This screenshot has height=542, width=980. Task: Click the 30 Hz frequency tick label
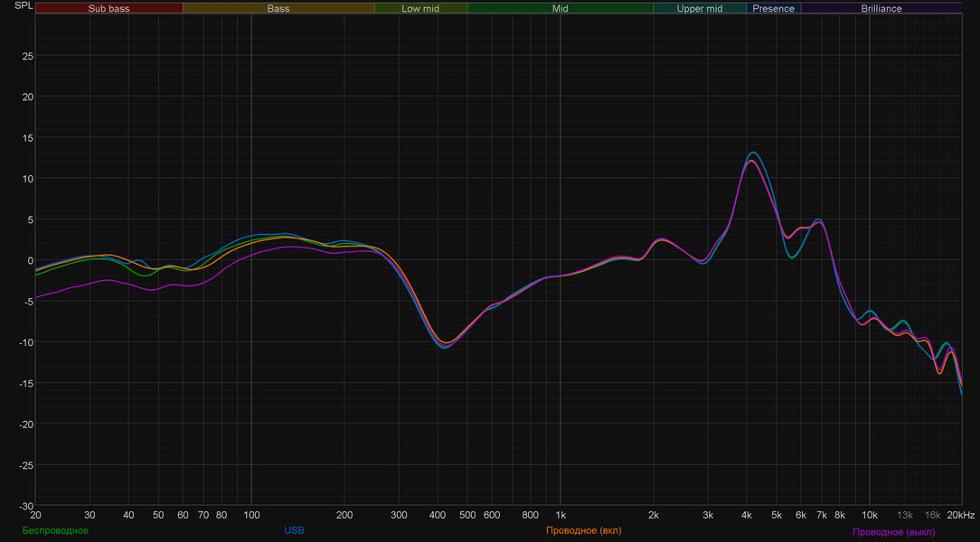tap(90, 515)
